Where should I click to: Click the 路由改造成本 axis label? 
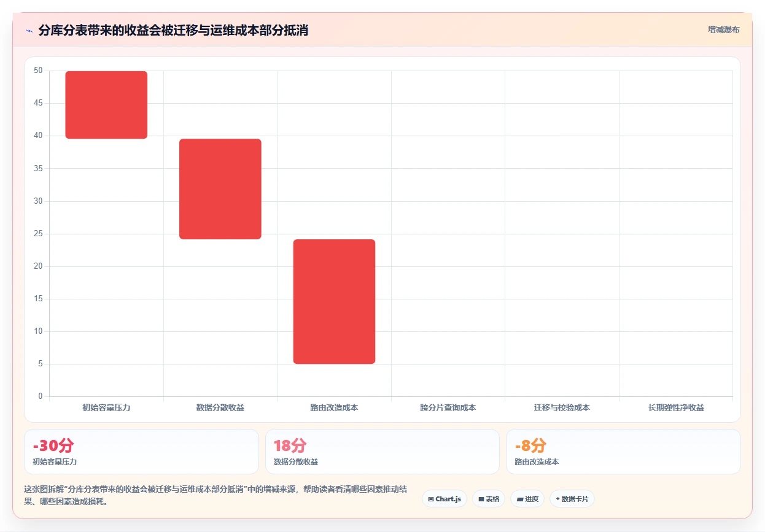[x=334, y=407]
